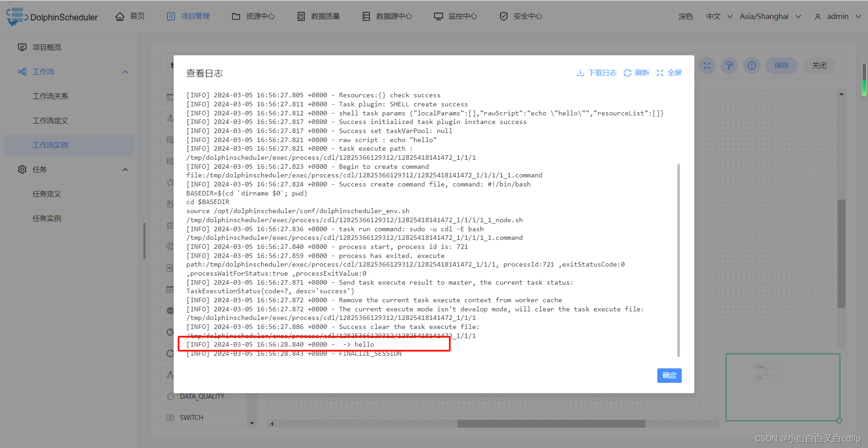Click the refresh log icon
This screenshot has height=448, width=868.
coord(627,73)
